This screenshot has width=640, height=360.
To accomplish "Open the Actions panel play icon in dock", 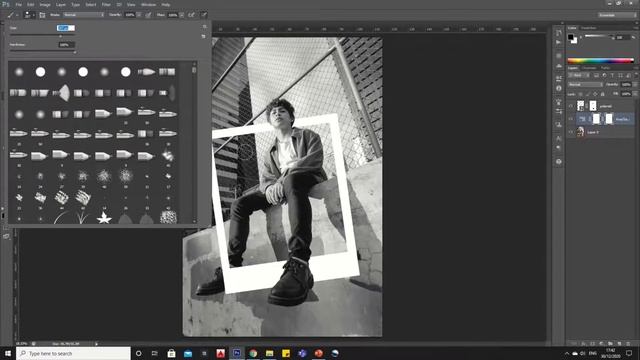I will click(558, 42).
